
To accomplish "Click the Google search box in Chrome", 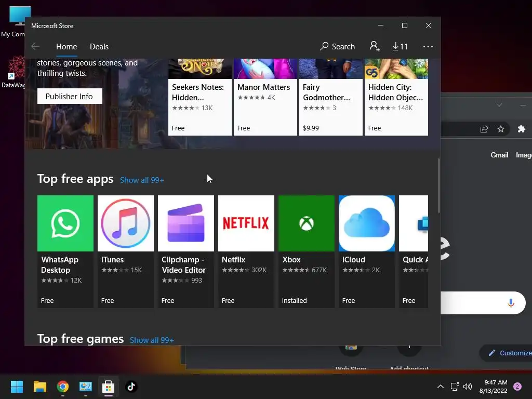I will [483, 303].
